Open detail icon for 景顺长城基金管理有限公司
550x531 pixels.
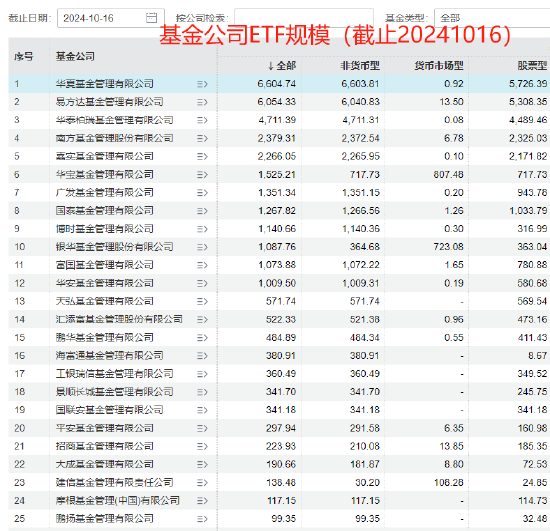coord(202,392)
